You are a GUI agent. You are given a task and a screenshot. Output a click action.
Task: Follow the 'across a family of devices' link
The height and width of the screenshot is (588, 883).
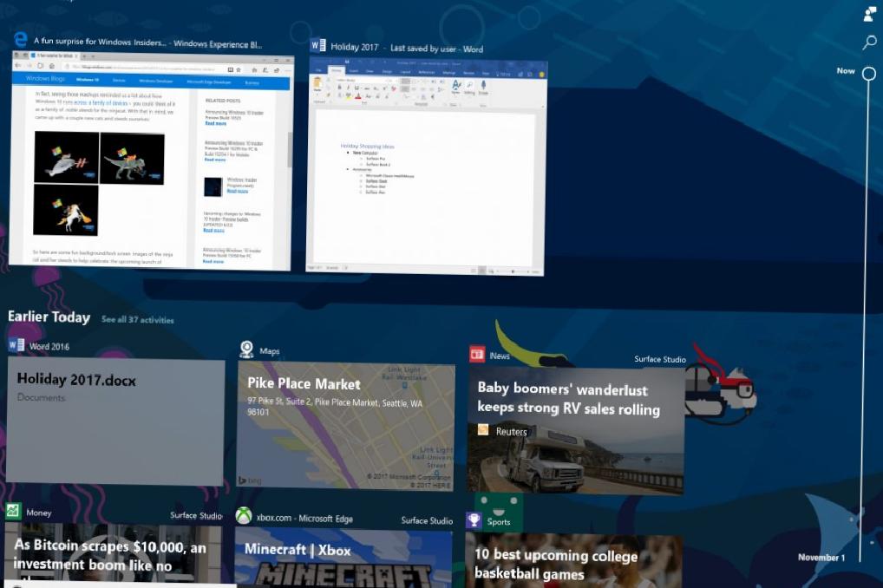[x=102, y=103]
